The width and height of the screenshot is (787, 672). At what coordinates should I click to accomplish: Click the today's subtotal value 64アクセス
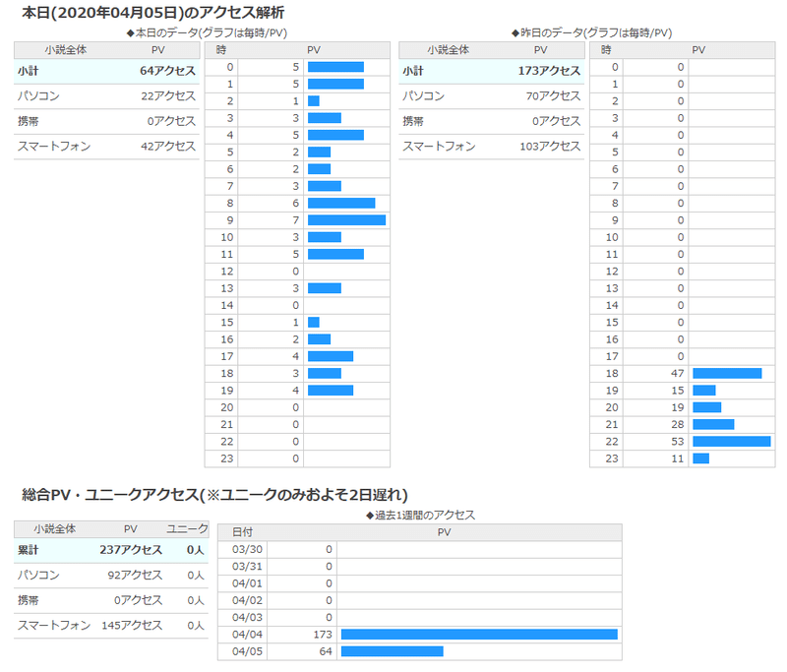click(167, 71)
